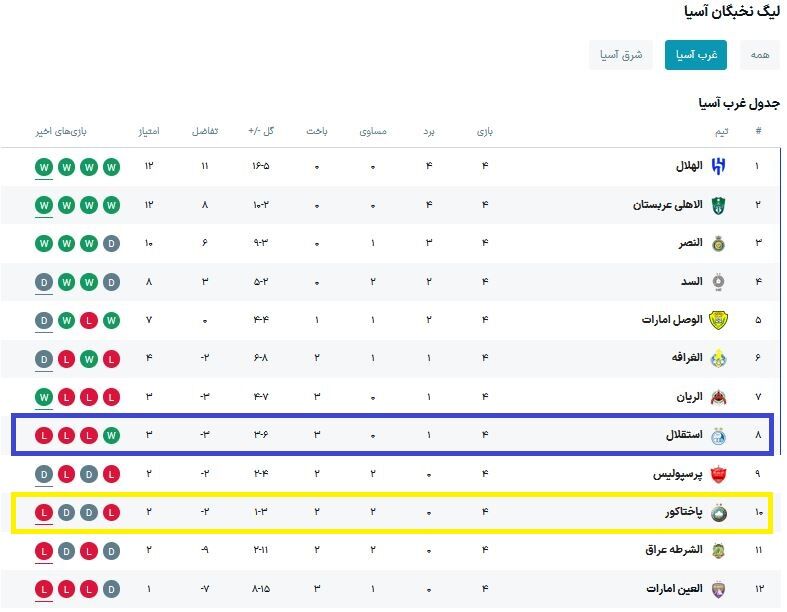This screenshot has height=612, width=787.
Task: Click the Al Nassr club logo
Action: (x=718, y=243)
